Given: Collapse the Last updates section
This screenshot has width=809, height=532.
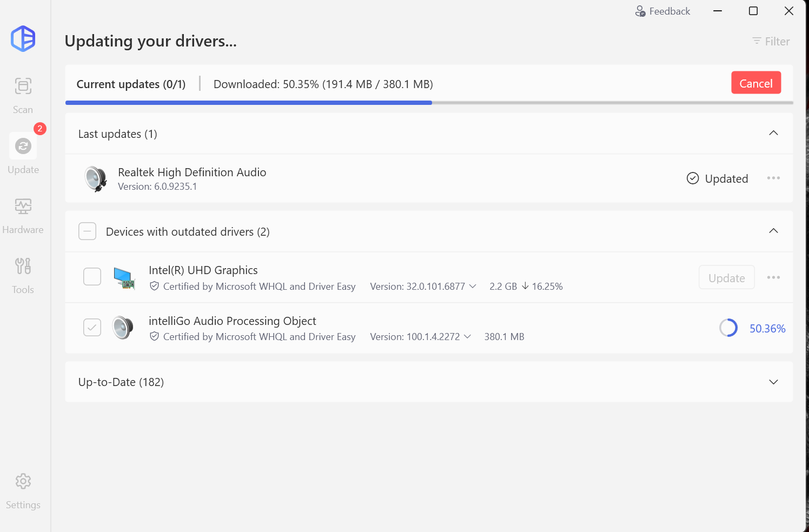Looking at the screenshot, I should click(773, 133).
